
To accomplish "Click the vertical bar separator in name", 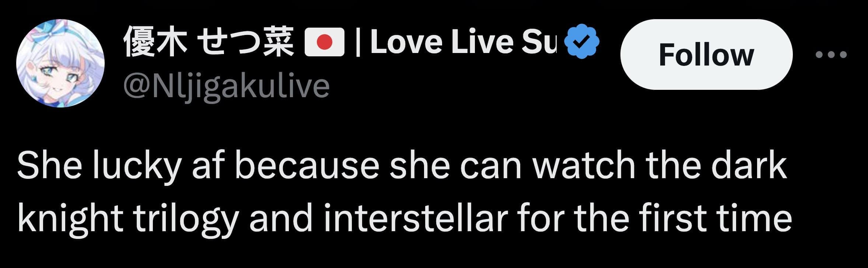I will click(358, 43).
